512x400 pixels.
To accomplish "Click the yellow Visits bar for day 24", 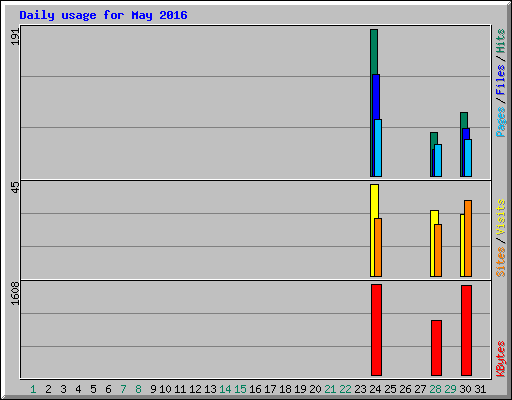I will coord(373,202).
